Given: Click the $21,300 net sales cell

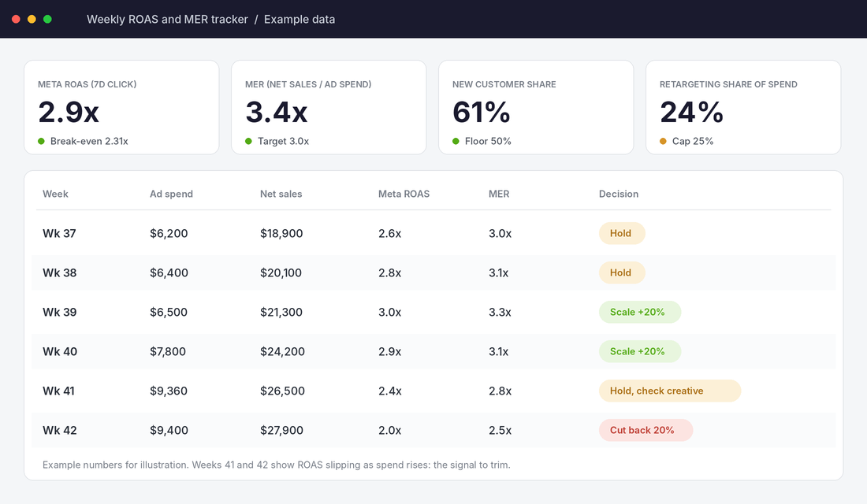Looking at the screenshot, I should point(281,312).
